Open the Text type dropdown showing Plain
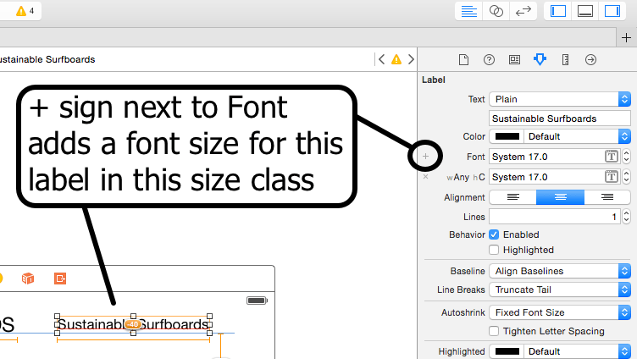 click(x=560, y=99)
